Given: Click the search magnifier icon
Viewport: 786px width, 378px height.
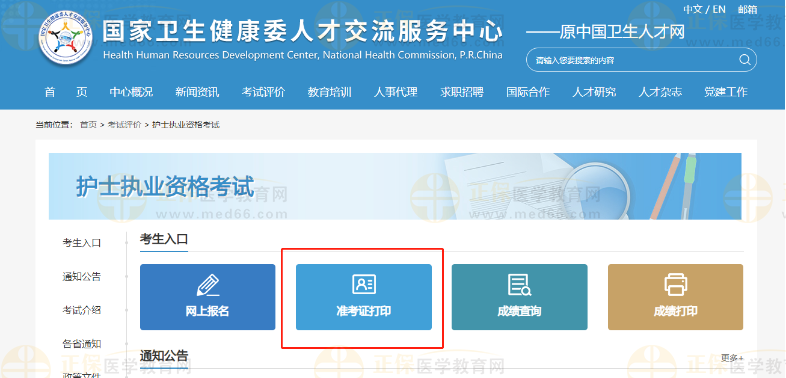Looking at the screenshot, I should click(x=744, y=60).
